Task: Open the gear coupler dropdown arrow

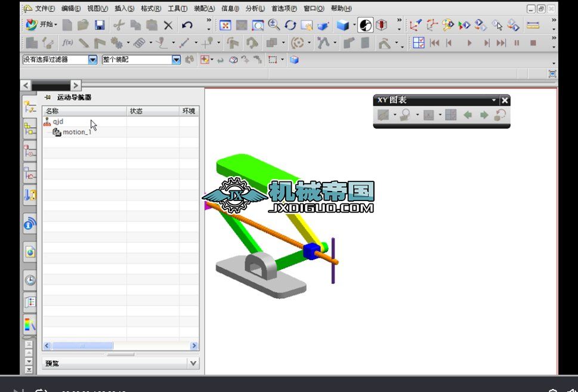Action: coord(128,43)
